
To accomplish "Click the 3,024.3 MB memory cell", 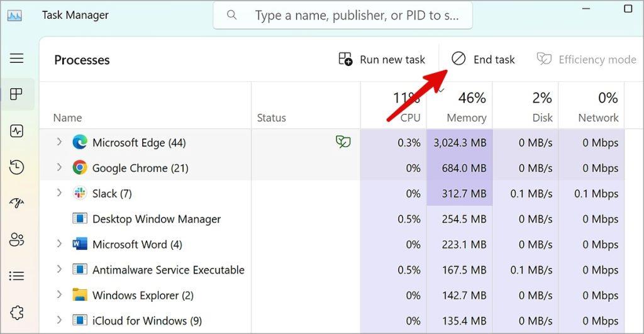I will click(460, 142).
